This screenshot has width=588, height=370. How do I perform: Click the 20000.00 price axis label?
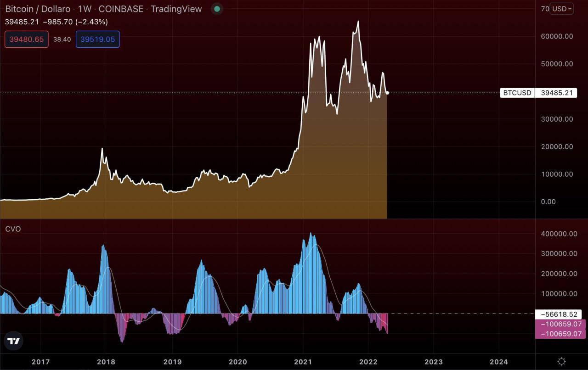(557, 146)
